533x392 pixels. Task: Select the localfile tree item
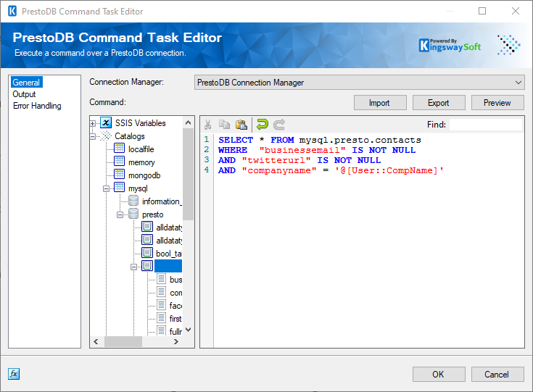point(141,149)
